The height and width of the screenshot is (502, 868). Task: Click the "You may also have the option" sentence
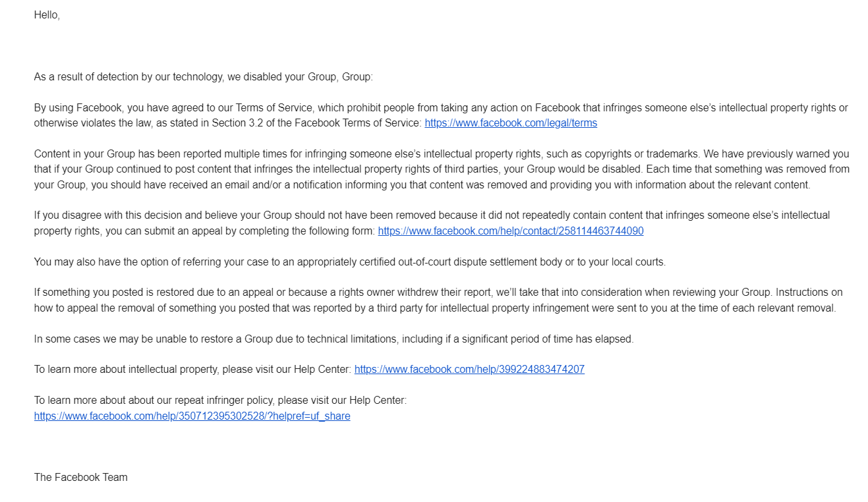point(350,262)
